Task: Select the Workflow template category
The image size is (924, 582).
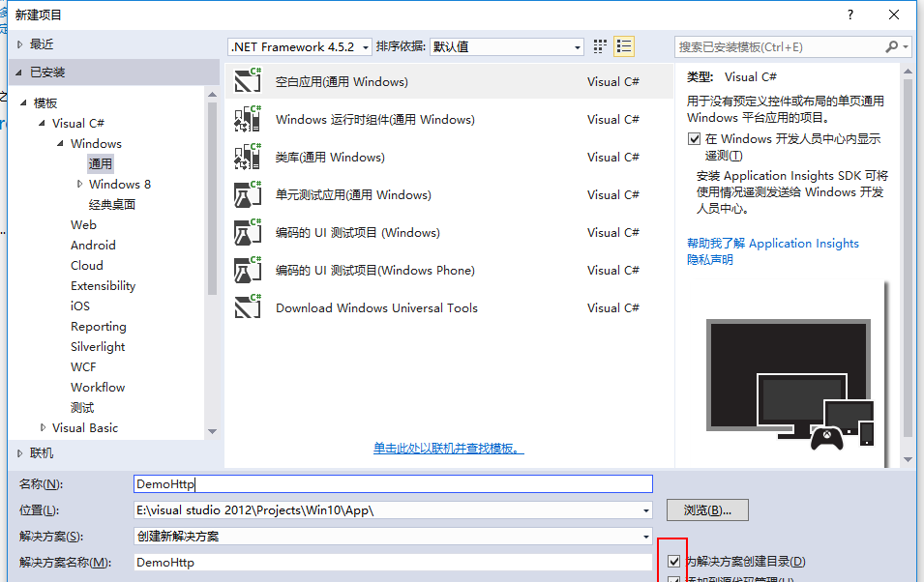Action: [98, 387]
